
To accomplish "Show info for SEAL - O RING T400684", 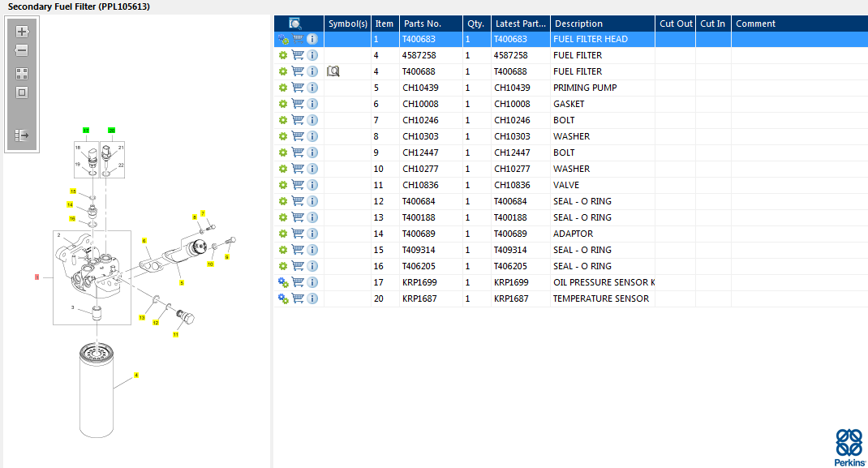I will coord(312,201).
